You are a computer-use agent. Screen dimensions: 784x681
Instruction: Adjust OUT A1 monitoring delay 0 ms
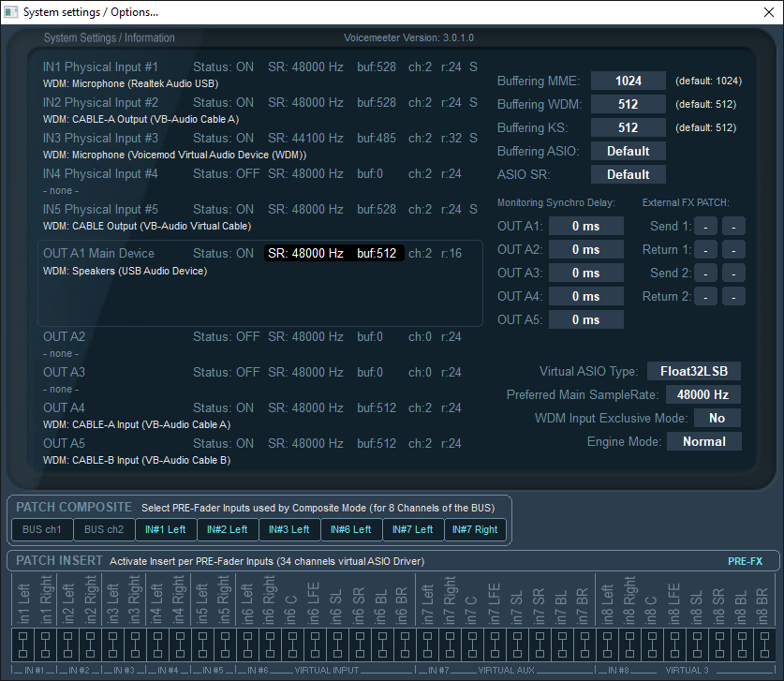586,226
